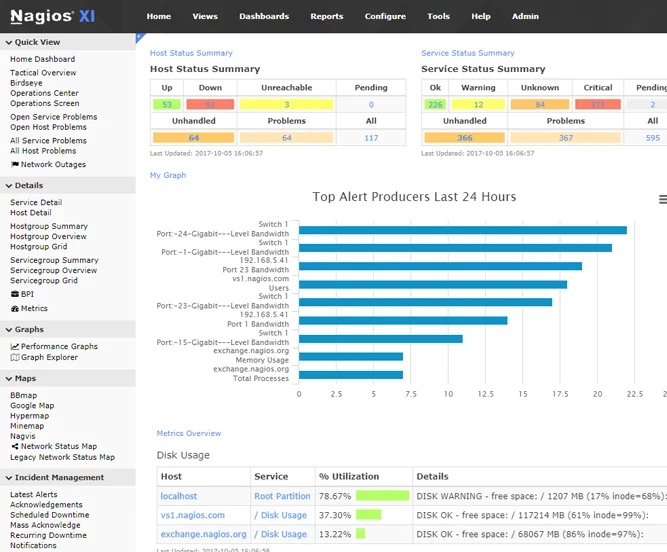Open the Metrics Overview link
Screen dimensions: 667x552
[189, 433]
